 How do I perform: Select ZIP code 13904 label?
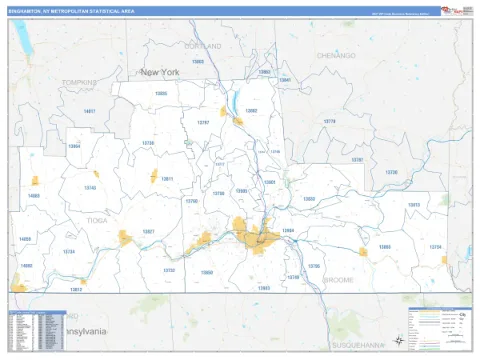[x=288, y=231]
